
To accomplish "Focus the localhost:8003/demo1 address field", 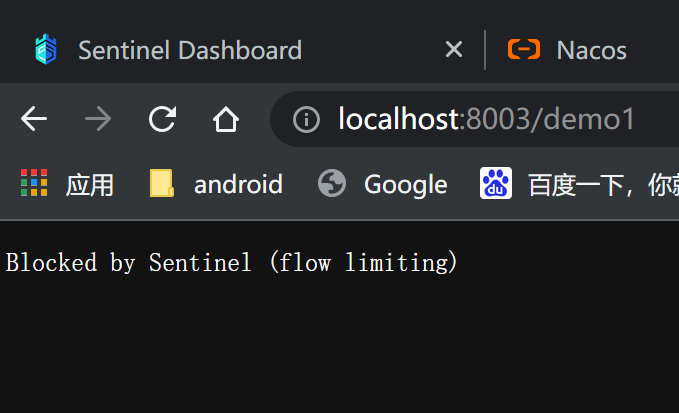I will pyautogui.click(x=486, y=119).
